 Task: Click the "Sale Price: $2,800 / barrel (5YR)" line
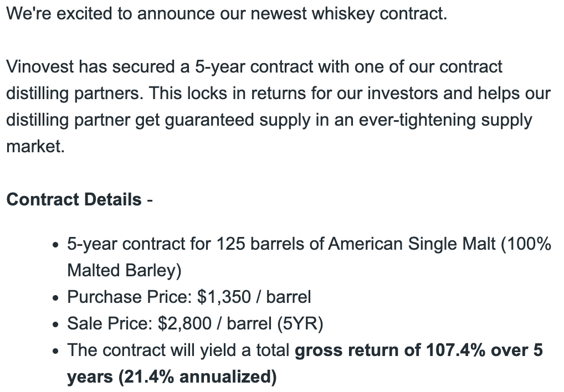point(195,323)
